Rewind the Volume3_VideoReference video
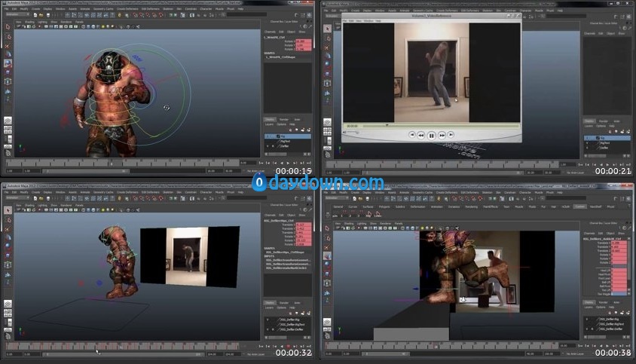636x364 pixels. (x=421, y=135)
